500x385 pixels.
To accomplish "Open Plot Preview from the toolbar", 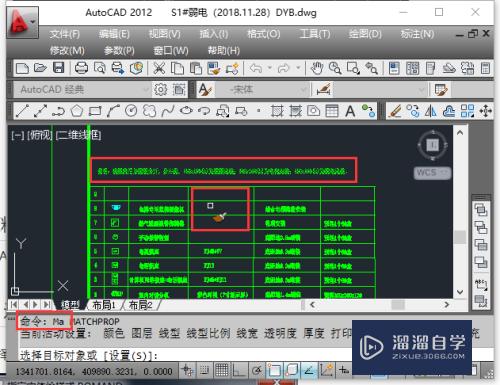I will click(99, 68).
